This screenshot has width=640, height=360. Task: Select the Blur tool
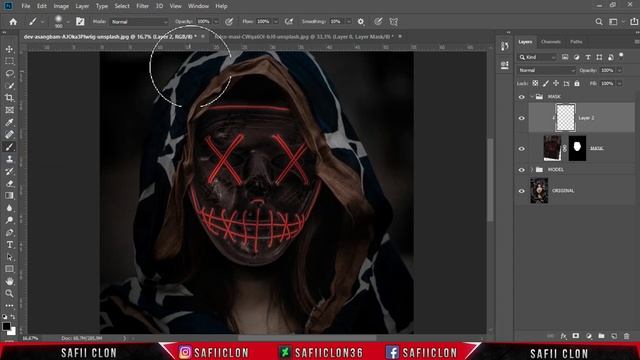[x=9, y=208]
